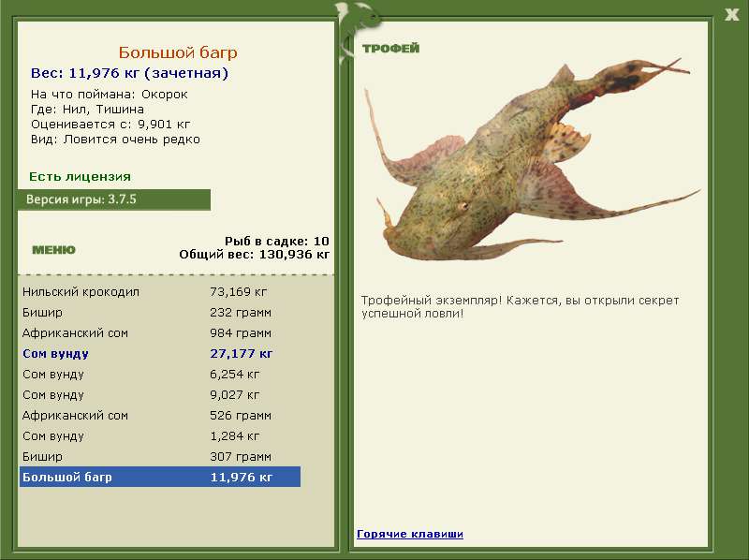This screenshot has height=560, width=749.
Task: Click the trophy fish image
Action: coord(530,160)
